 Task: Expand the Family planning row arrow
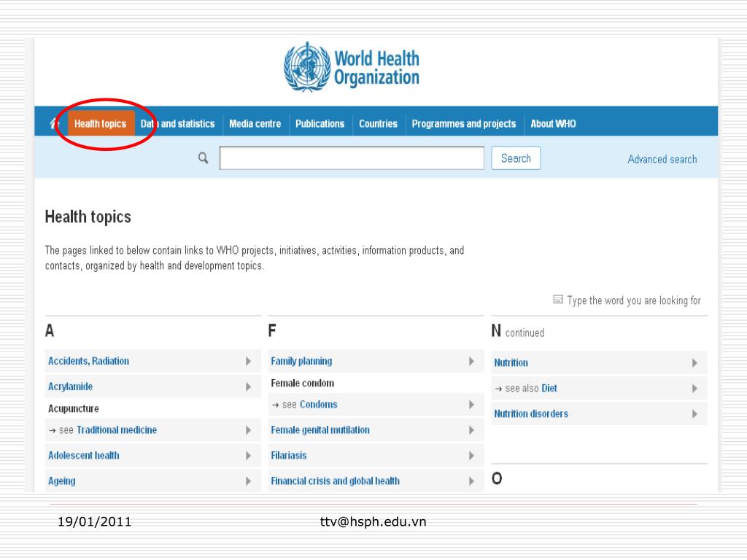click(x=471, y=362)
